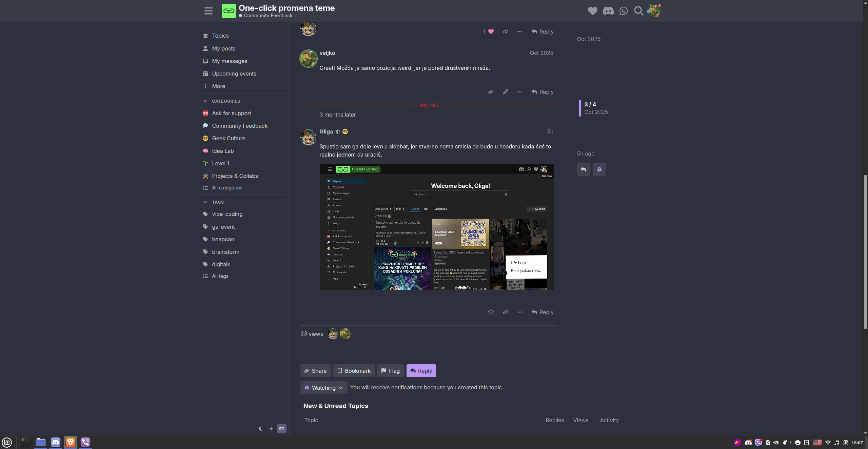Open search with magnifier icon
This screenshot has height=449, width=868.
pyautogui.click(x=638, y=11)
